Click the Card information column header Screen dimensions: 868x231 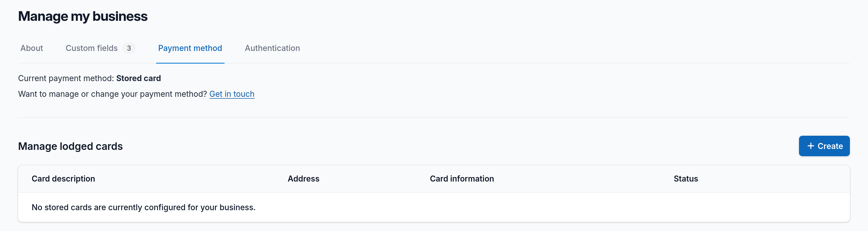(x=462, y=179)
